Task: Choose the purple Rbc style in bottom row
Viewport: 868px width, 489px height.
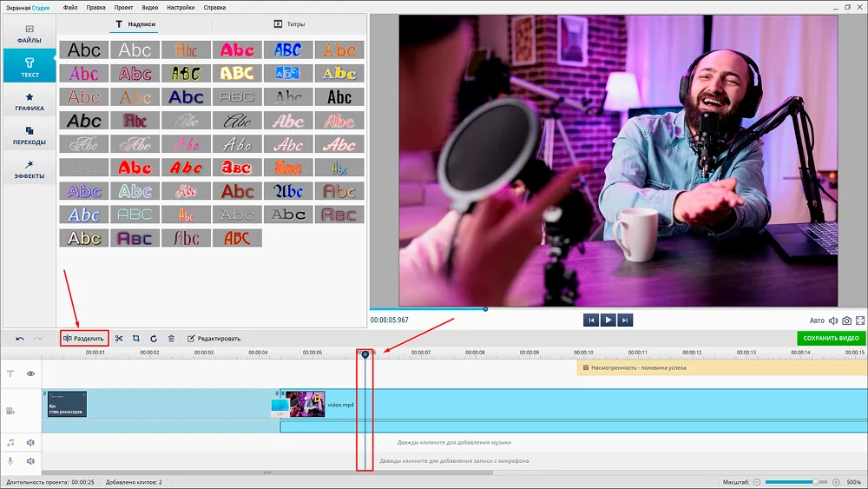Action: click(x=135, y=238)
